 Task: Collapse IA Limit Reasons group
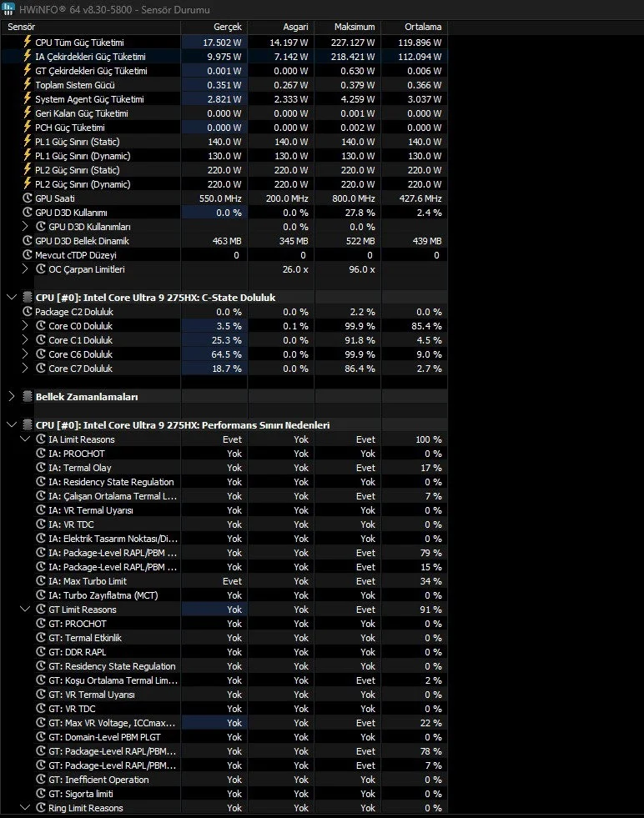click(x=24, y=439)
